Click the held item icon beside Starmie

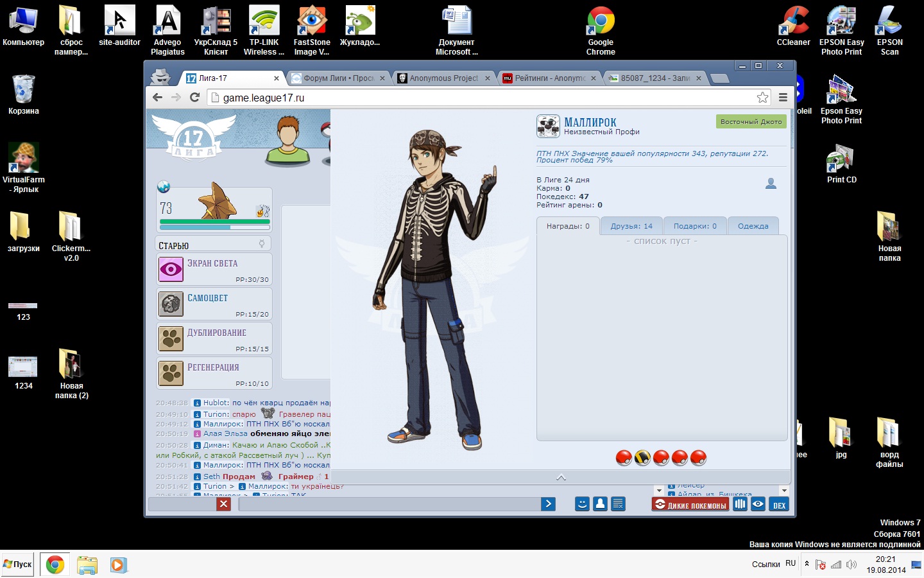point(262,211)
